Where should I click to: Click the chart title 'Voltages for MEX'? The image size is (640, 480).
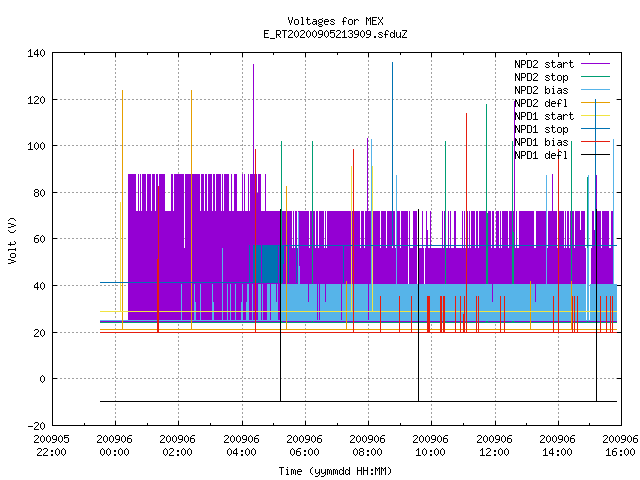click(335, 21)
